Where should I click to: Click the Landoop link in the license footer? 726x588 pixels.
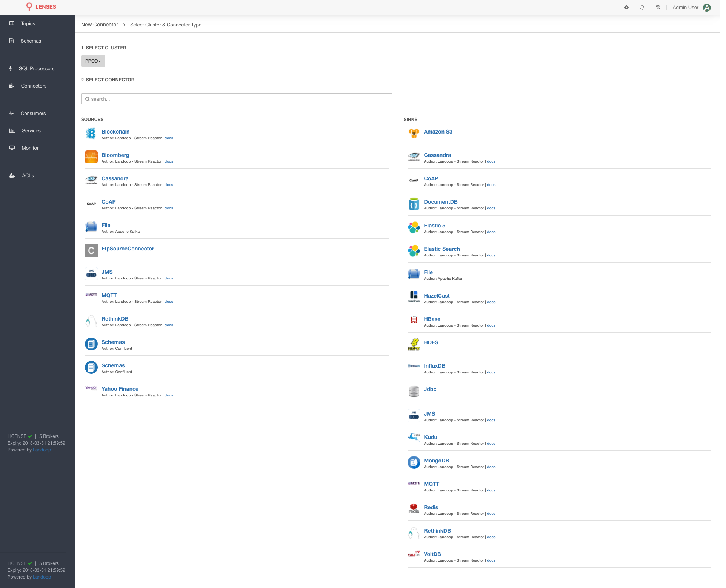(42, 450)
